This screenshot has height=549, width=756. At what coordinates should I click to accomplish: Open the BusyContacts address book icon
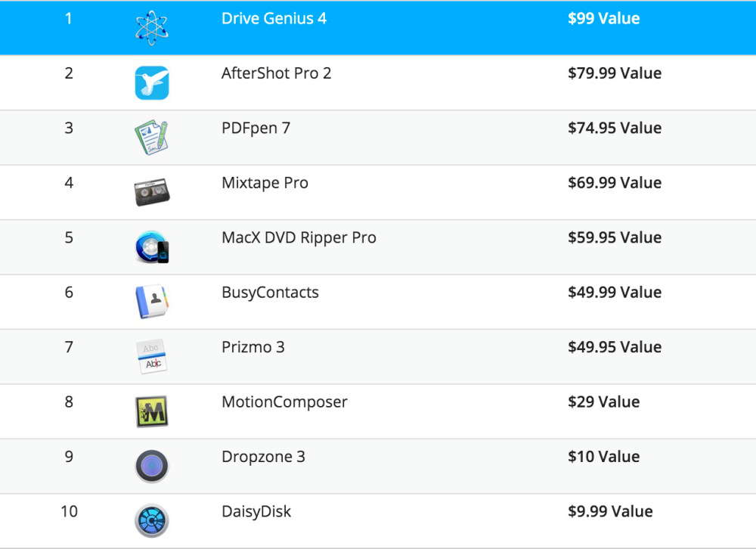(x=152, y=302)
